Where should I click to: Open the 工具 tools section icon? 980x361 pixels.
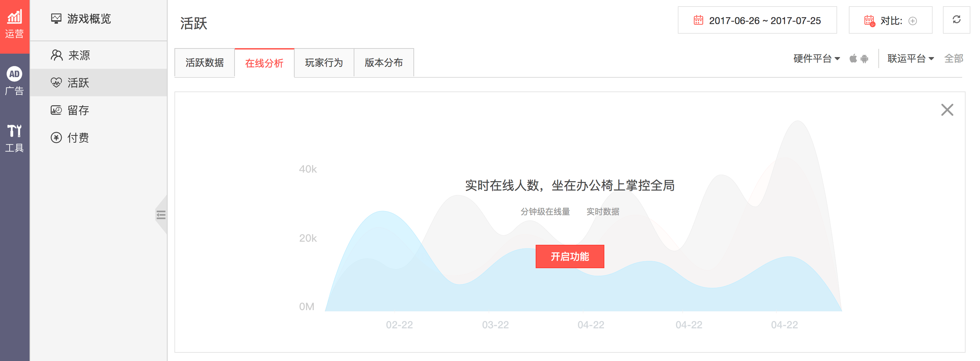[14, 138]
